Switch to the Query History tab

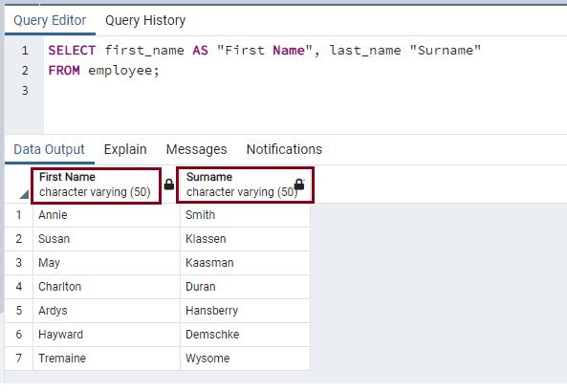(145, 20)
